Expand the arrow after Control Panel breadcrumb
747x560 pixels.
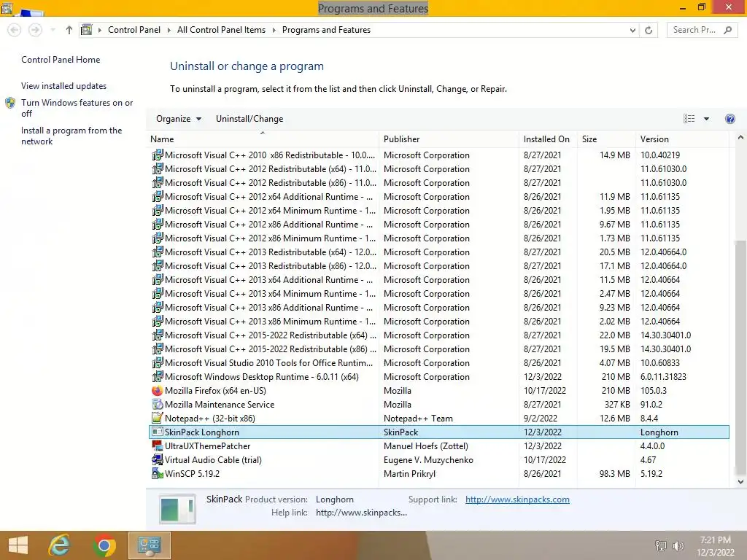pyautogui.click(x=169, y=30)
